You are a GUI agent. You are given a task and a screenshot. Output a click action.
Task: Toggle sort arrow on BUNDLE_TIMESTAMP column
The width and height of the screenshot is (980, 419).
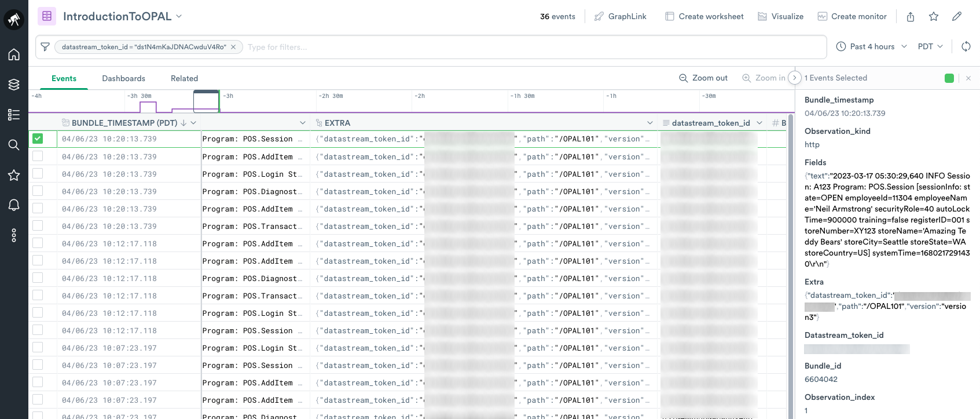(x=183, y=123)
